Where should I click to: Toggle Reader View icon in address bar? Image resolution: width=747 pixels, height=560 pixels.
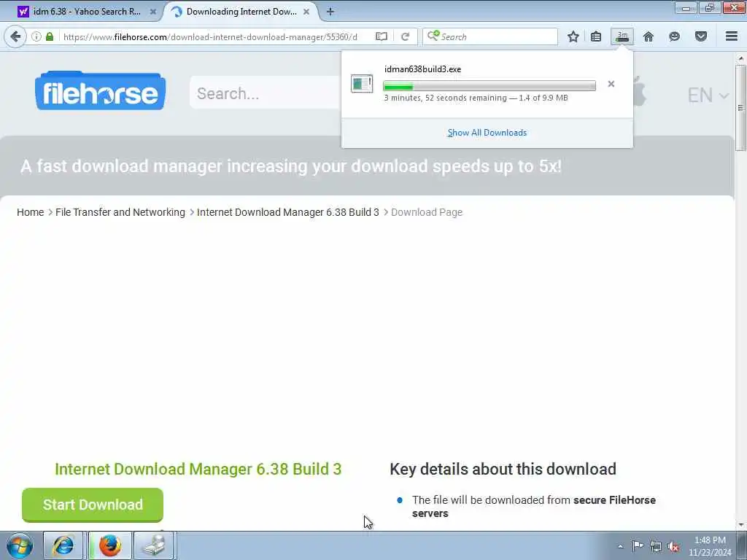[381, 36]
